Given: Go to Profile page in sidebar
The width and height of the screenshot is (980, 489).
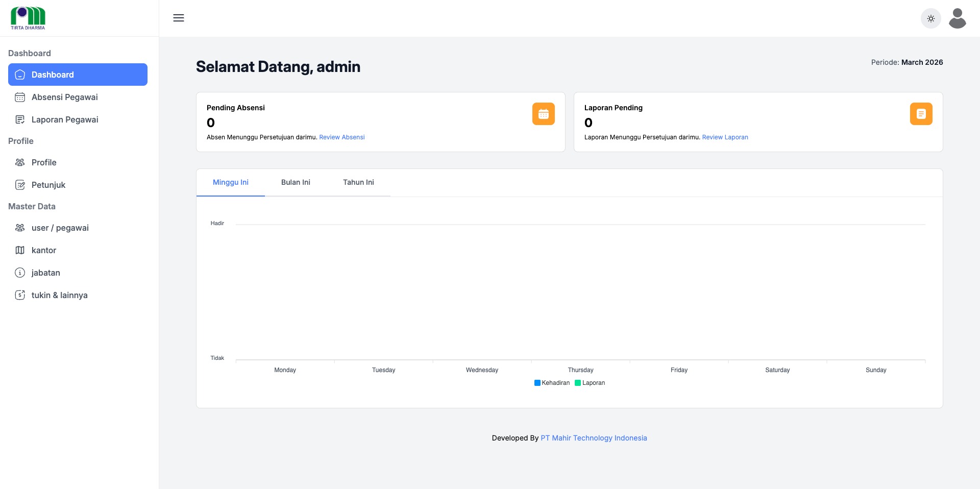Looking at the screenshot, I should click(44, 162).
